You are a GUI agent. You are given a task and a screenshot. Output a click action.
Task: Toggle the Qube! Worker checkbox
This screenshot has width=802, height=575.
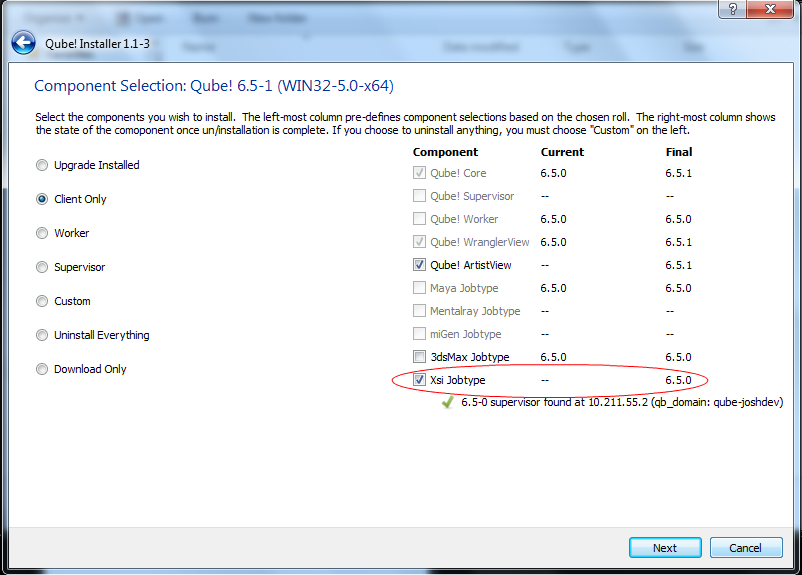[420, 219]
